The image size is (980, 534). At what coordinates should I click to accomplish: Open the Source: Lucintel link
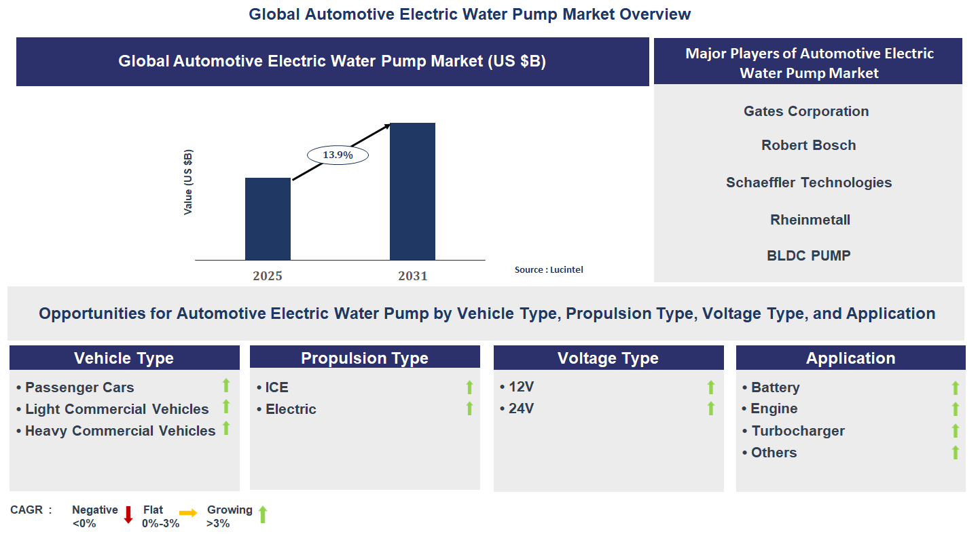coord(549,269)
